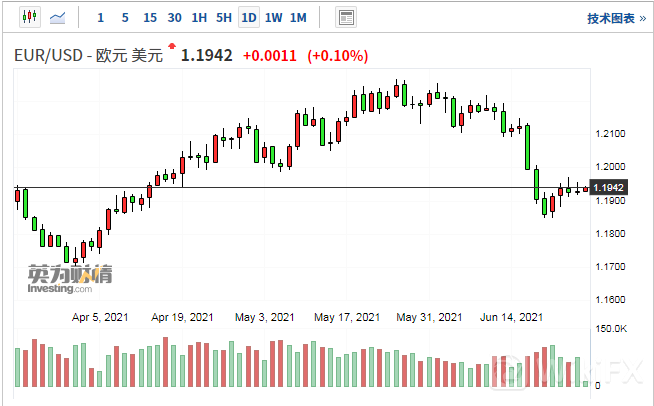Viewport: 654px width, 406px height.
Task: Open the news table icon in toolbar
Action: click(x=346, y=17)
